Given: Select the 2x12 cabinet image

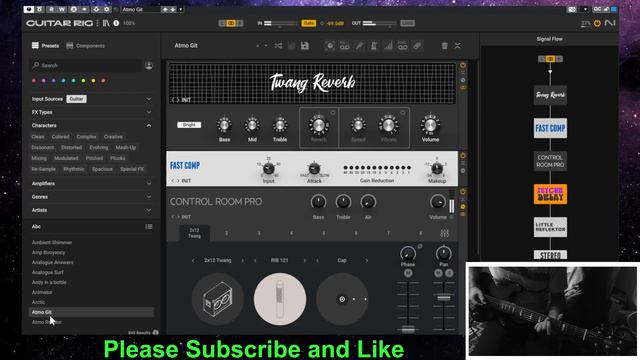Looking at the screenshot, I should click(218, 299).
